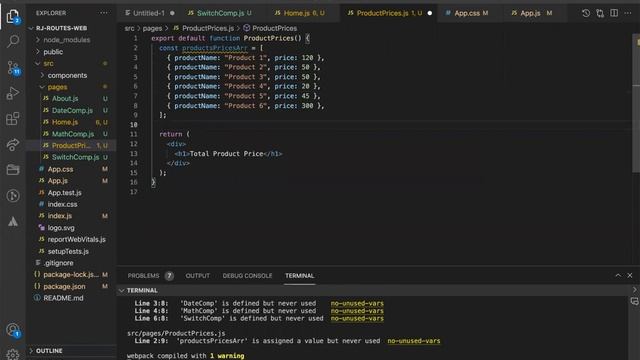Image resolution: width=640 pixels, height=360 pixels.
Task: Open index.css in the explorer
Action: click(x=71, y=204)
